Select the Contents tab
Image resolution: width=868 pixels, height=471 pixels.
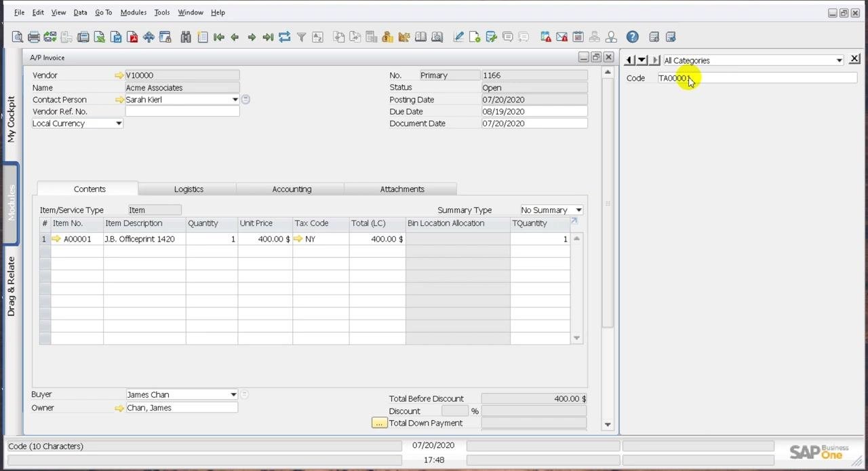90,189
